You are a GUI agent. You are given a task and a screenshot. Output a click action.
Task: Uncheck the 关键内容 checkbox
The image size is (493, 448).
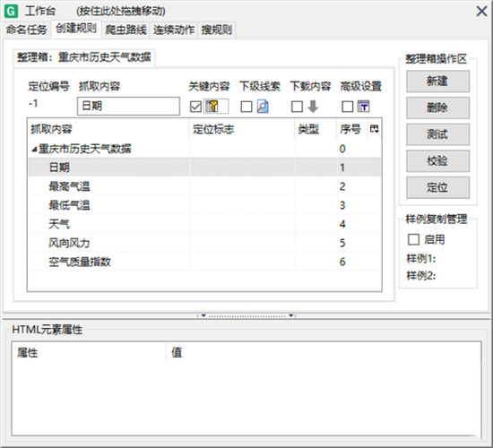[195, 107]
